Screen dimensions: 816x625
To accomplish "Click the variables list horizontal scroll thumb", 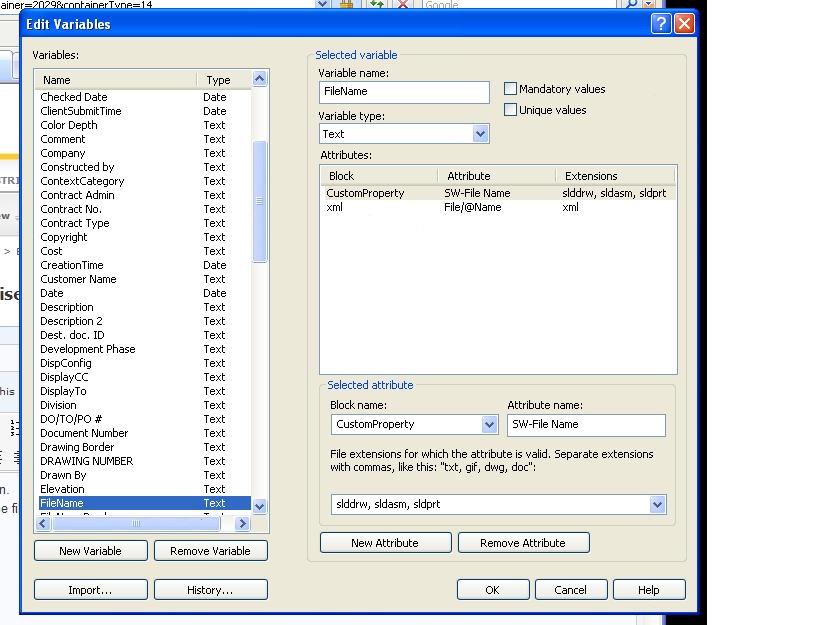I will point(136,524).
